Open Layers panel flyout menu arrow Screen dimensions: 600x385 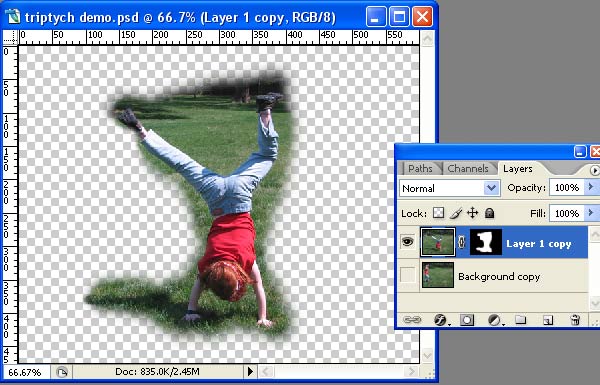click(595, 170)
